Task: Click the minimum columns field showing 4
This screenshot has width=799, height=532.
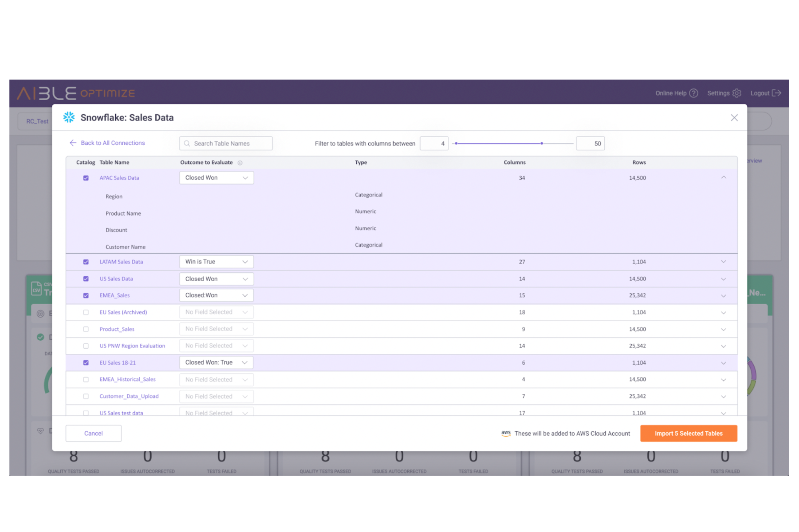Action: click(x=434, y=144)
